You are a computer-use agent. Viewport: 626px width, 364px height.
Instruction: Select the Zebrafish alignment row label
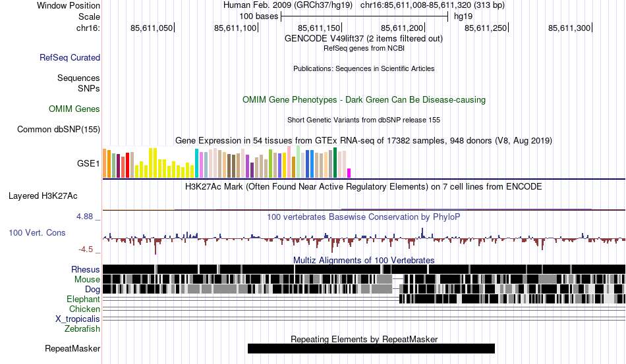click(x=82, y=329)
